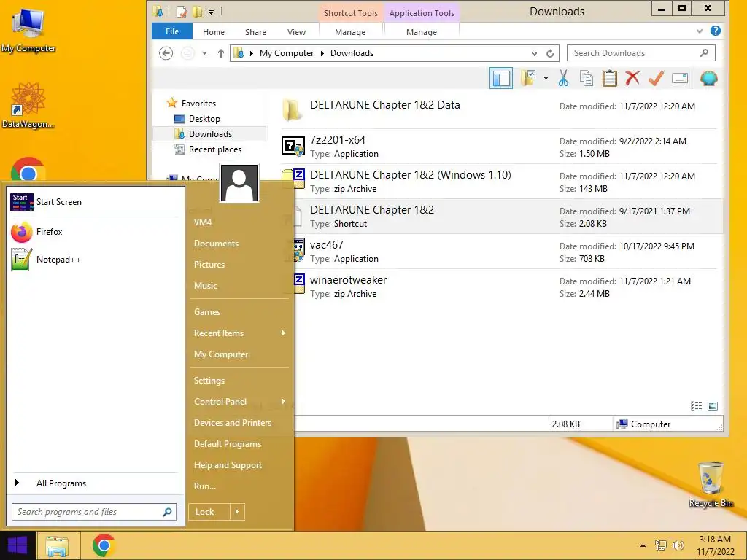The width and height of the screenshot is (747, 560).
Task: Open Application Tools Manage tab
Action: click(x=422, y=32)
